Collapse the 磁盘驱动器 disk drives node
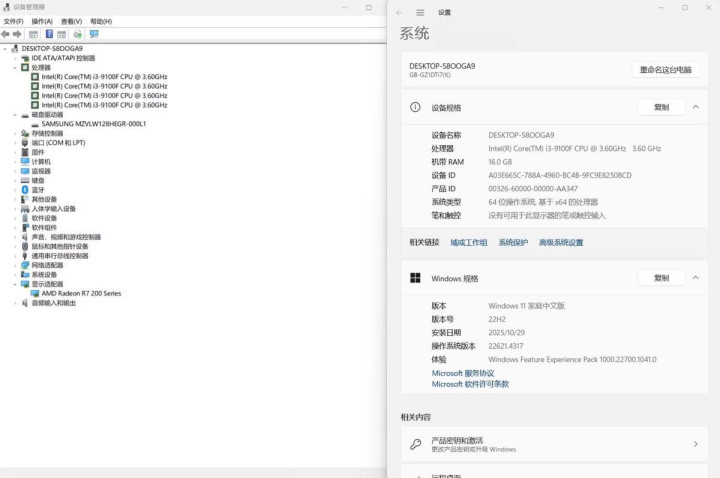Viewport: 720px width, 478px height. tap(15, 115)
